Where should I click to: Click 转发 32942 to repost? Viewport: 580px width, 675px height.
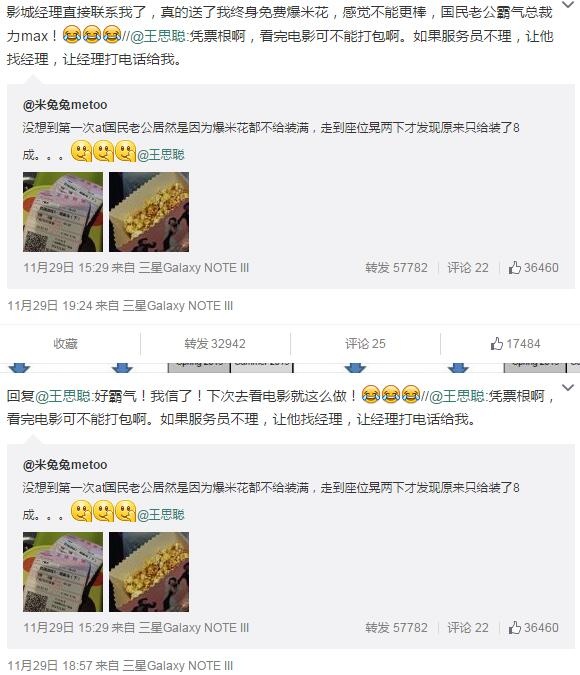[215, 344]
